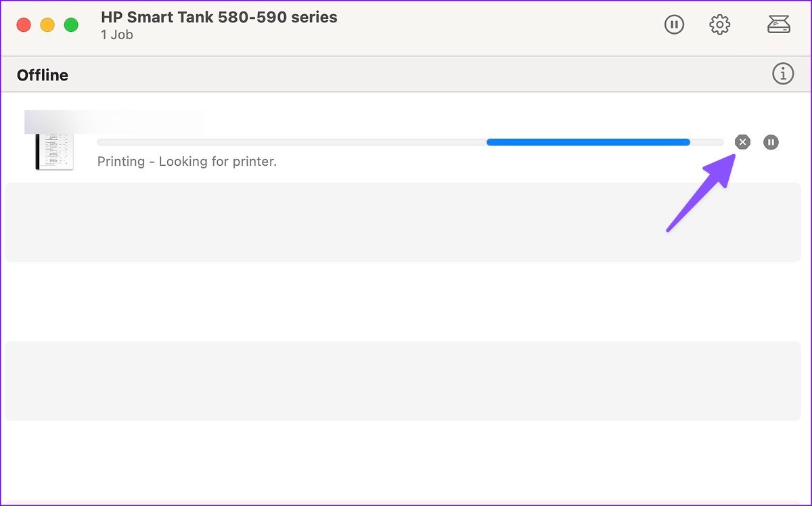Click the '1 Job' subtitle
Screen dimensions: 812x506
point(116,35)
